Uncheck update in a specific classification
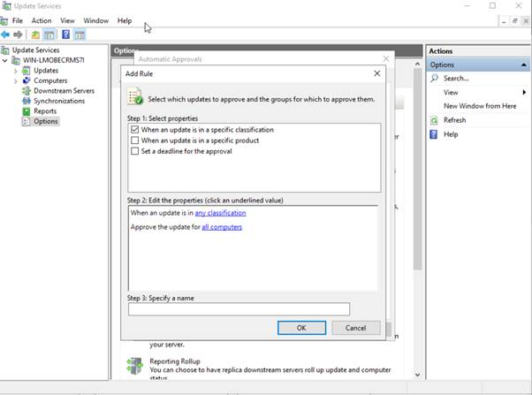The width and height of the screenshot is (532, 395). (x=134, y=130)
